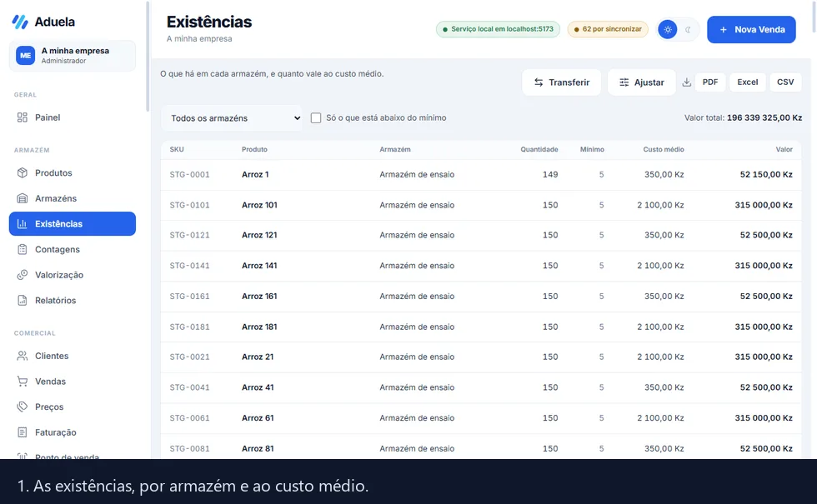This screenshot has height=504, width=817.
Task: Sort by Mínimo column header
Action: pyautogui.click(x=592, y=149)
